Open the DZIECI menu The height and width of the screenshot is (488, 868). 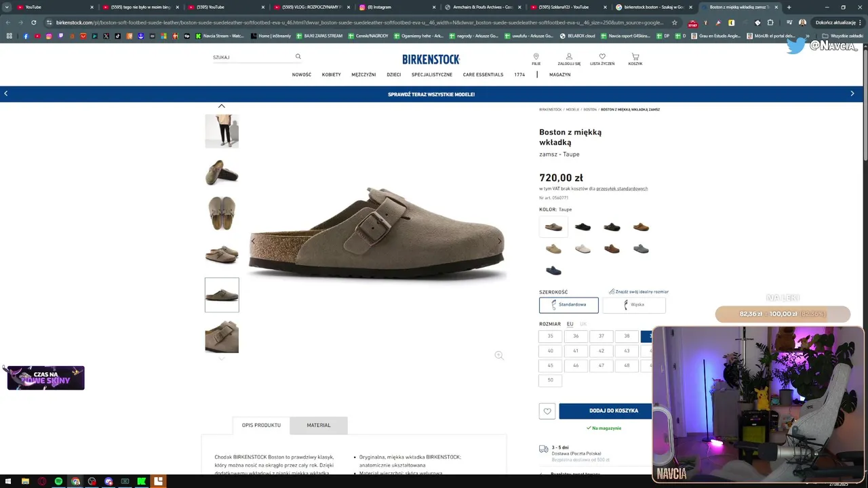pos(394,75)
